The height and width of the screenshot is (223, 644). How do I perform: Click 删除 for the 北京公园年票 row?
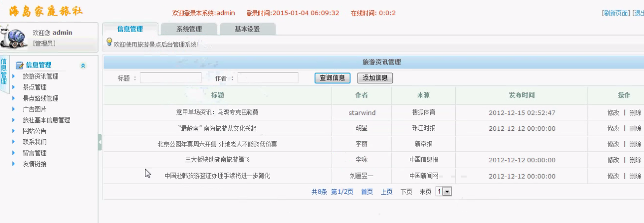tap(635, 144)
